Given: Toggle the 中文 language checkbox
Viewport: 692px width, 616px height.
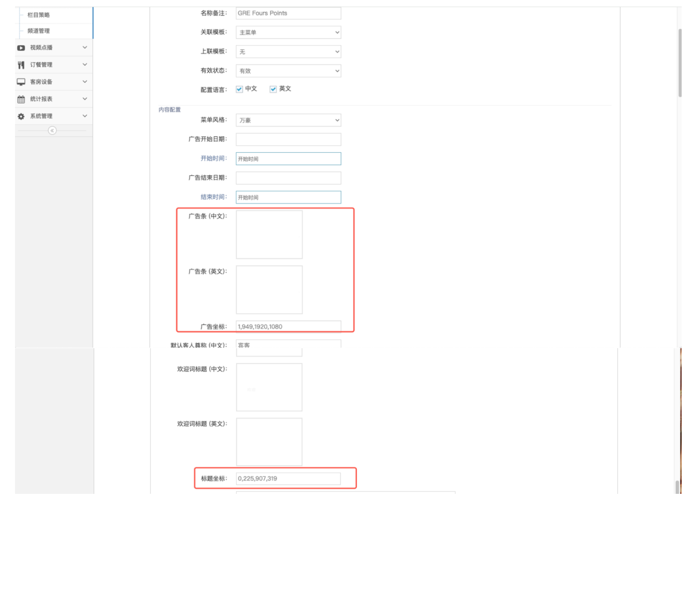Looking at the screenshot, I should click(239, 89).
